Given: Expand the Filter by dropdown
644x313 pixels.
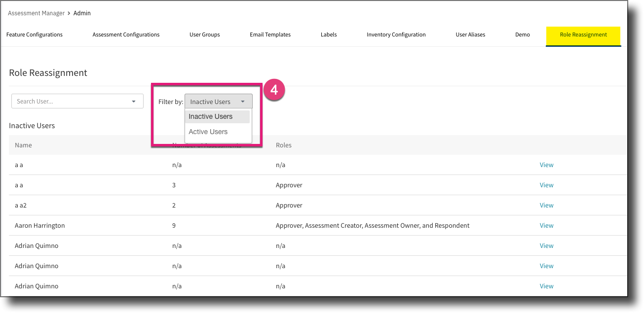Looking at the screenshot, I should click(243, 101).
